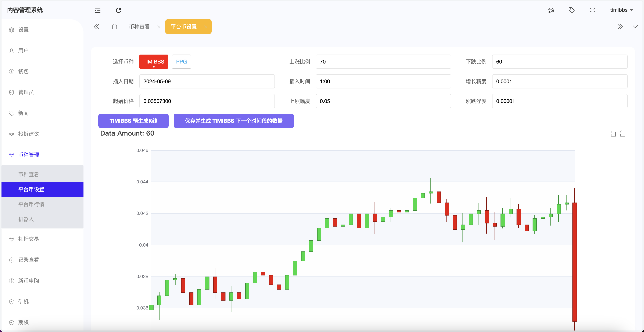
Task: Expand the 杠杆交易 menu
Action: tap(42, 239)
